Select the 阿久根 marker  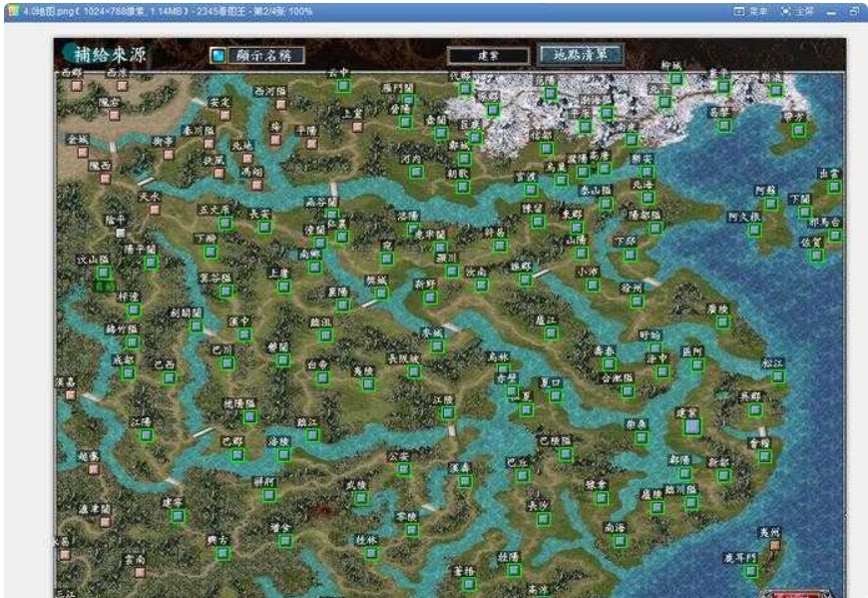pos(754,230)
